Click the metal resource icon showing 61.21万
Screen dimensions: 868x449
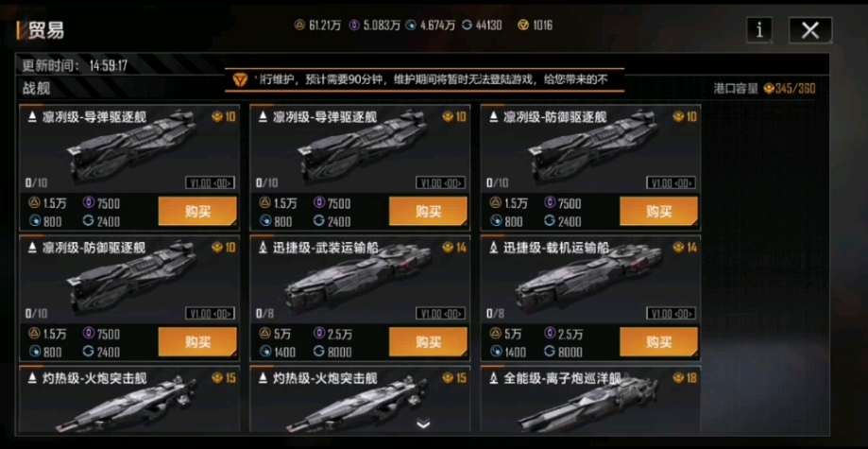[299, 25]
